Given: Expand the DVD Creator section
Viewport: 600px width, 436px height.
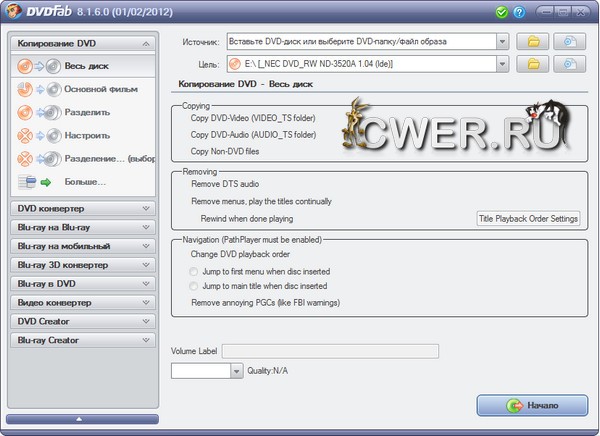Looking at the screenshot, I should click(x=83, y=321).
